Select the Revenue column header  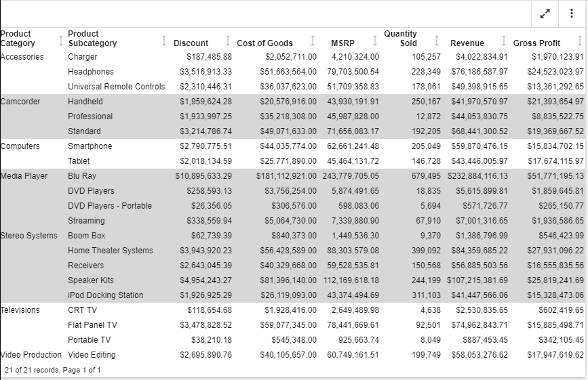click(x=467, y=43)
